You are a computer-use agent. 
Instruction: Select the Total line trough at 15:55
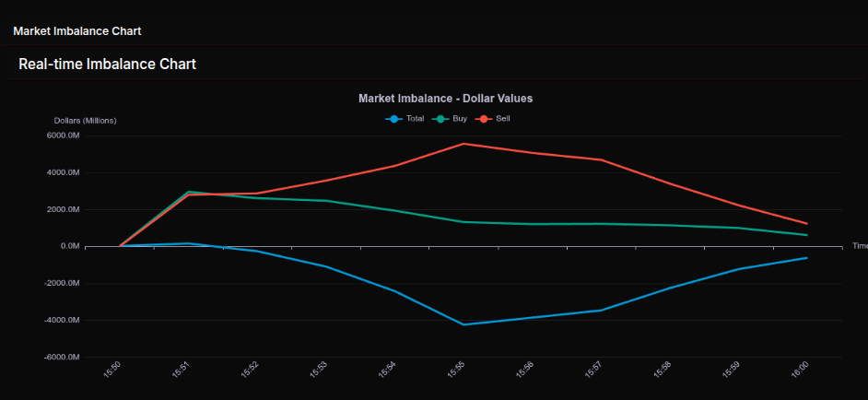(x=464, y=324)
